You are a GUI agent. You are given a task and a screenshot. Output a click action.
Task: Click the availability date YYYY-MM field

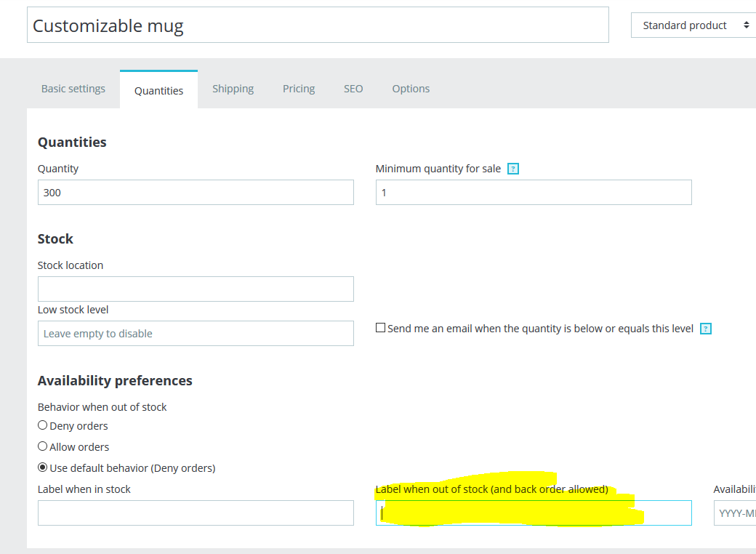[x=736, y=513]
